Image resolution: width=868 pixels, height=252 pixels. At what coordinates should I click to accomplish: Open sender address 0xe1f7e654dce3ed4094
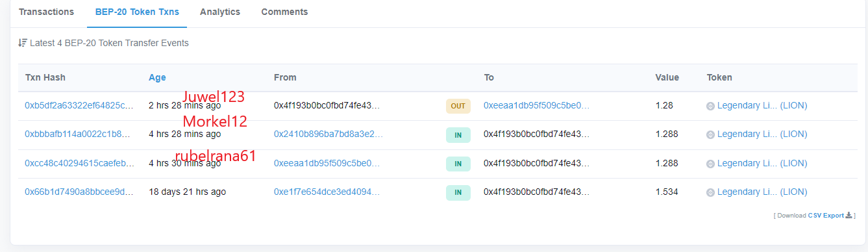click(327, 192)
